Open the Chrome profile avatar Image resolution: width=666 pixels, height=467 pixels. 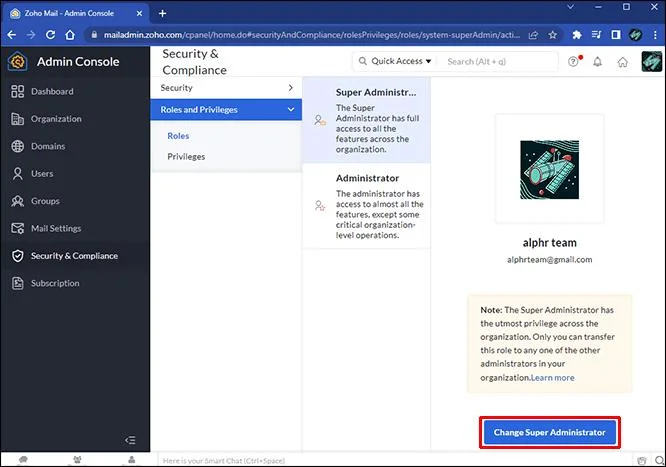click(x=635, y=35)
